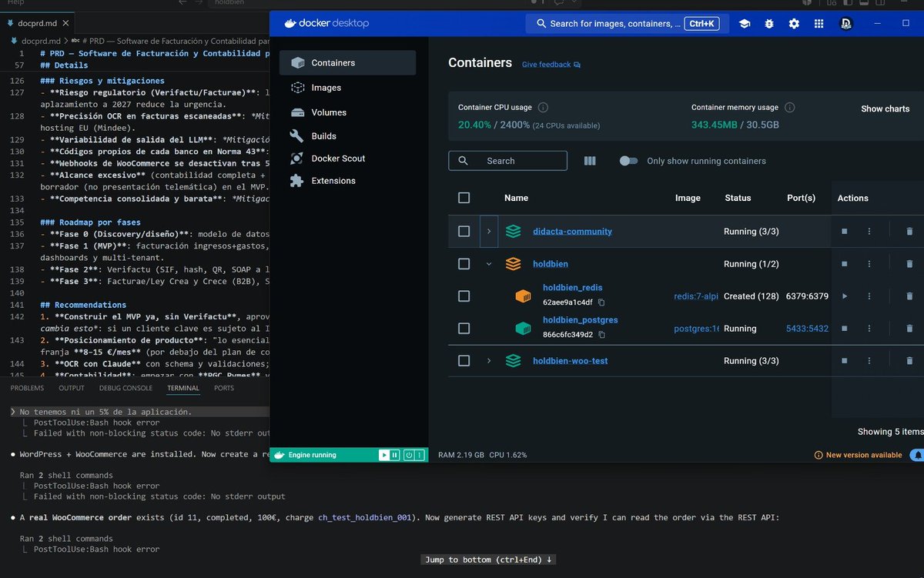924x578 pixels.
Task: Click the containers Search field
Action: tap(508, 161)
